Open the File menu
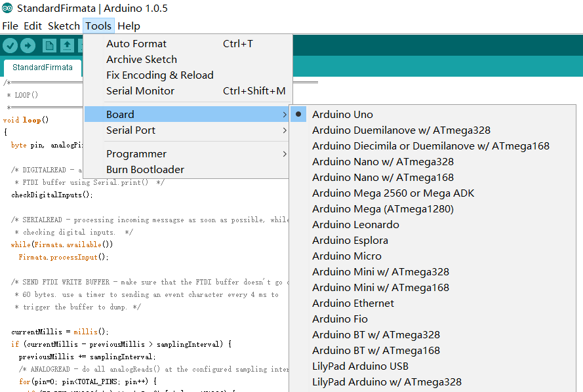Screen dimensions: 583x392 click(10, 26)
